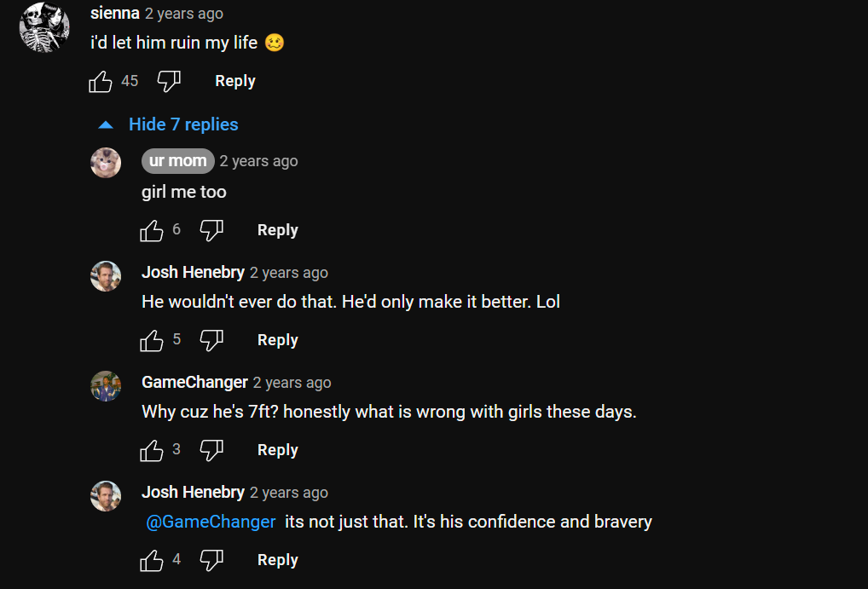Thumbs down Josh Henebry's 'make it better' reply
Viewport: 868px width, 589px height.
211,340
